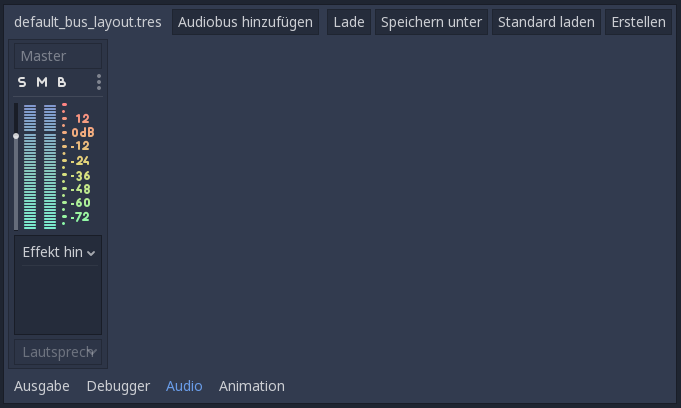Image resolution: width=681 pixels, height=408 pixels.
Task: Click the chevron beside 'Effekt hin'
Action: click(91, 253)
